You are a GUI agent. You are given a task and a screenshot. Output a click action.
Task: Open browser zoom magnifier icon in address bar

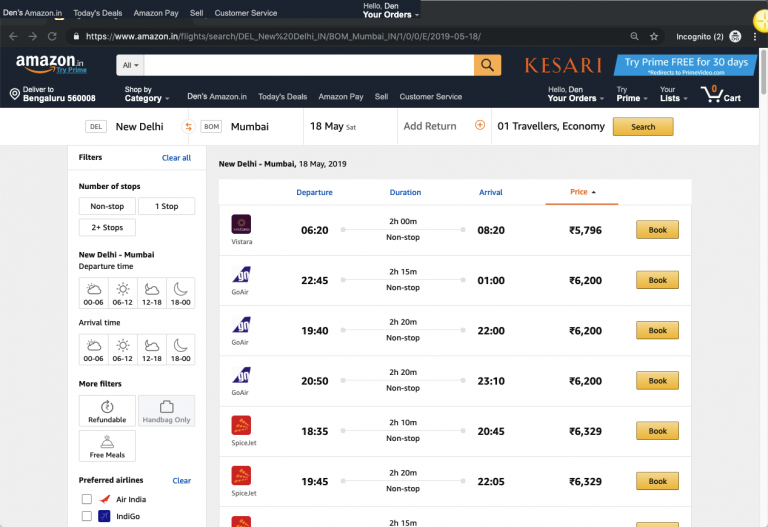pyautogui.click(x=634, y=37)
